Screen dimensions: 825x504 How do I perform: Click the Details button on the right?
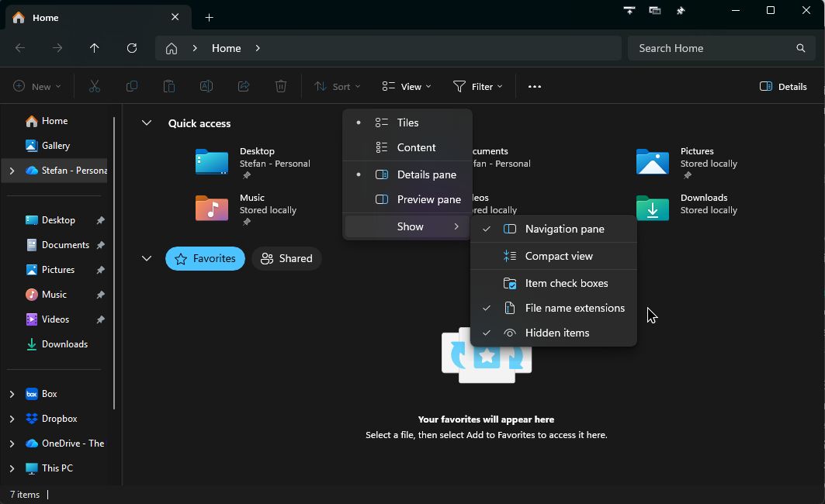pyautogui.click(x=783, y=87)
